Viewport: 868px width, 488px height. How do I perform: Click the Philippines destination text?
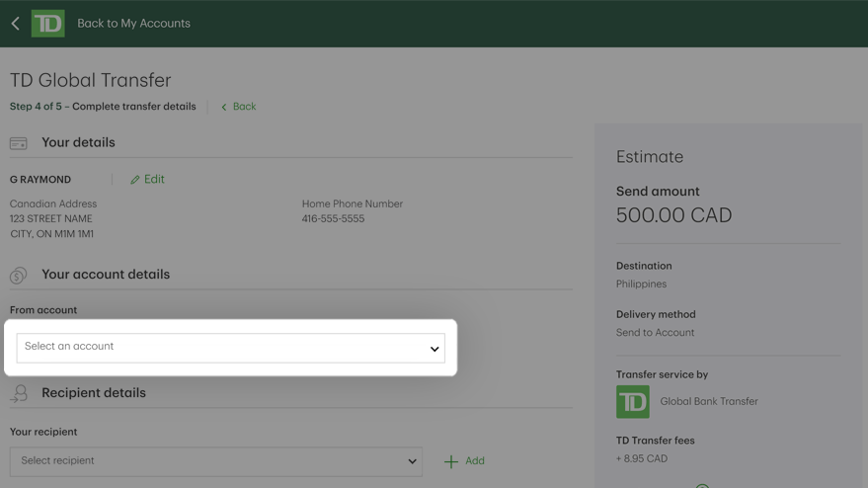641,285
